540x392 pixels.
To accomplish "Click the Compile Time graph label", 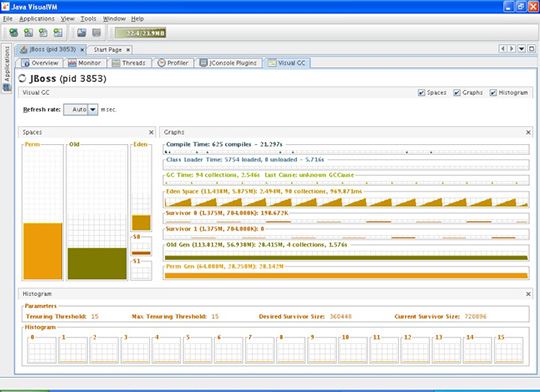I will tap(224, 144).
